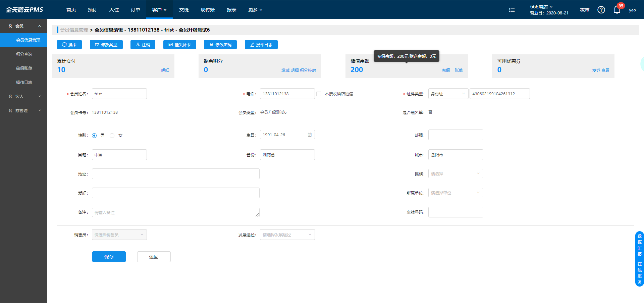Click the 换卡 card swap button

pos(69,45)
